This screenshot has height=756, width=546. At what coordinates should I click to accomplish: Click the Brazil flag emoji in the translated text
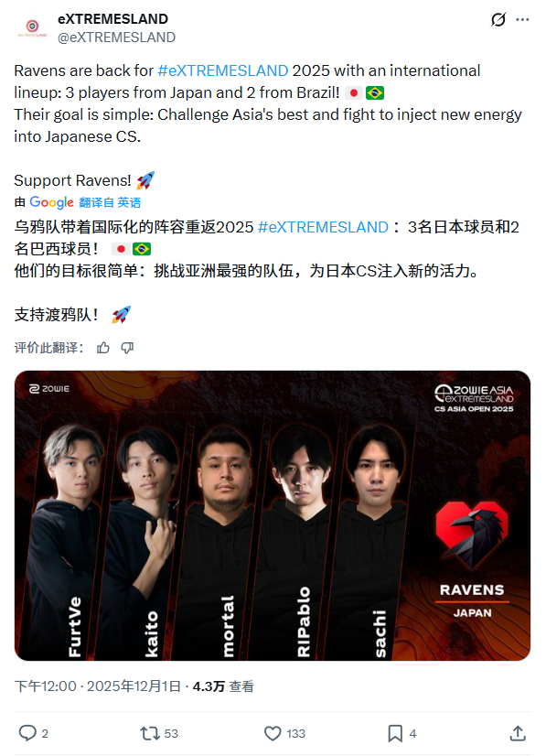tap(142, 249)
